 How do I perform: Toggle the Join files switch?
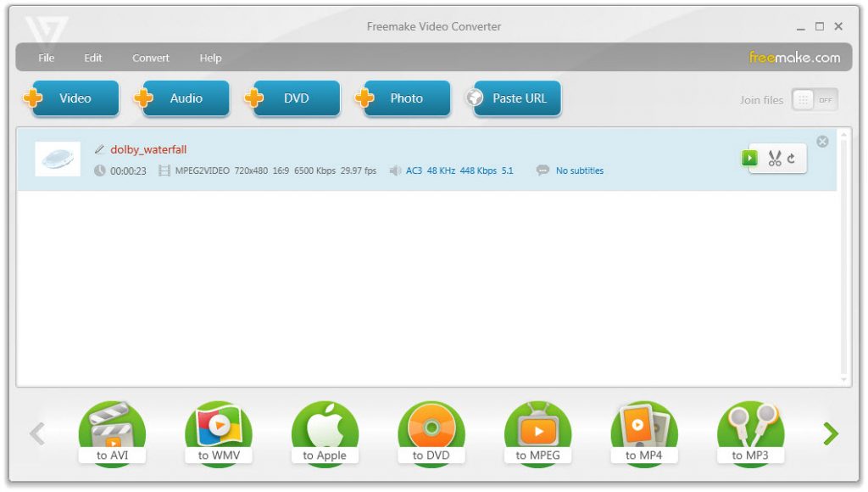tap(815, 100)
